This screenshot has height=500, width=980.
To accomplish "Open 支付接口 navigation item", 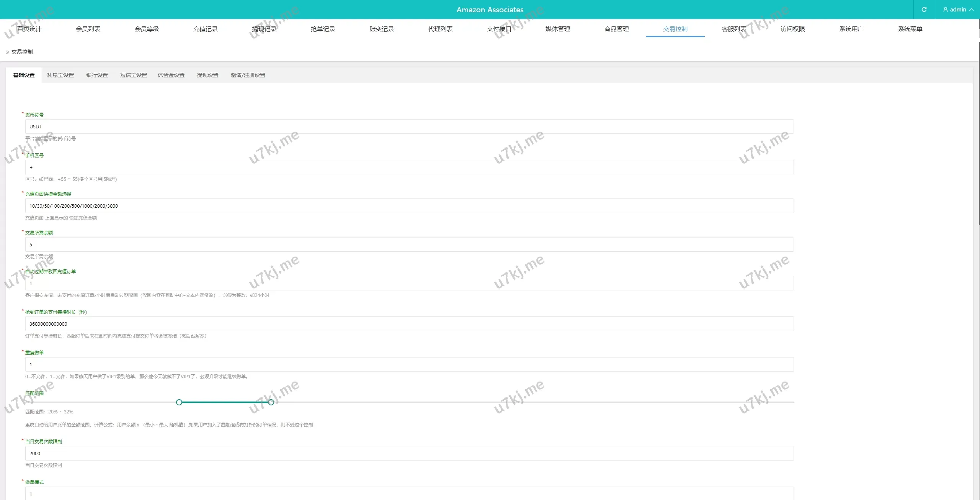I will click(499, 29).
